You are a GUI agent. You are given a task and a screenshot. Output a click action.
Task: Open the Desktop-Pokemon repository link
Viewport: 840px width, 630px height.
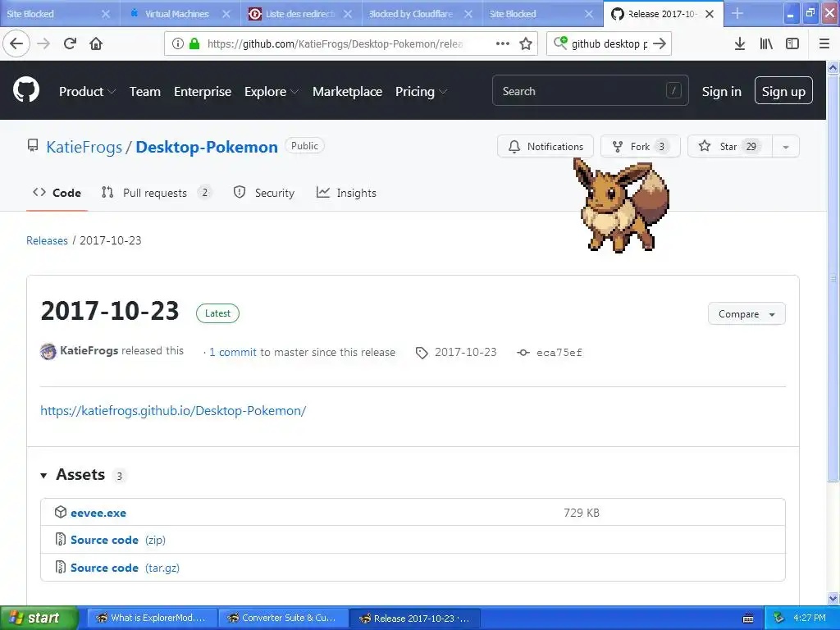[x=207, y=147]
